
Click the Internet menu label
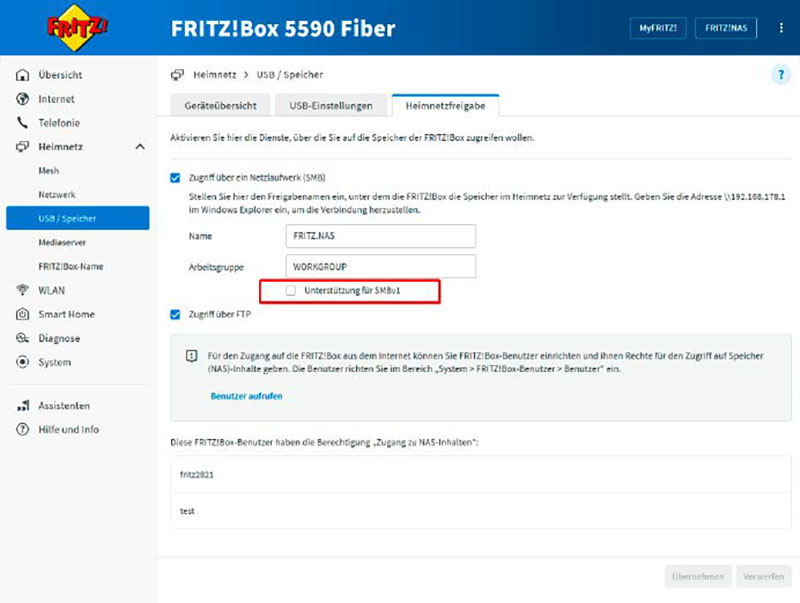57,99
